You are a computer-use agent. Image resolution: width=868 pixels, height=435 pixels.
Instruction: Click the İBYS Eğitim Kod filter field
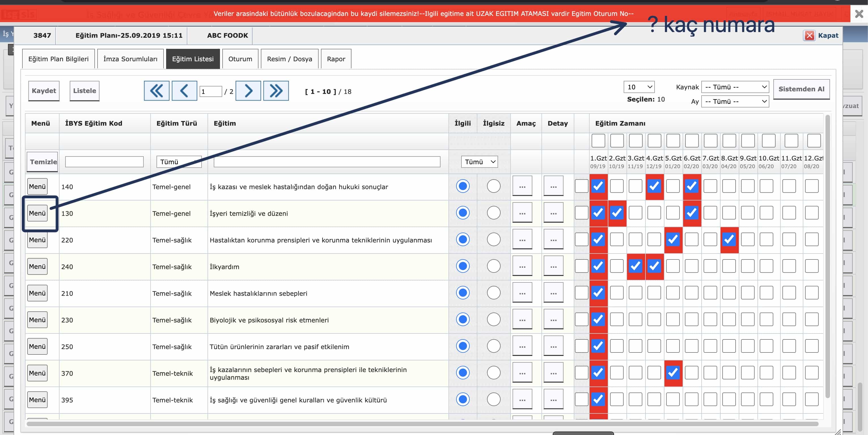coord(104,162)
